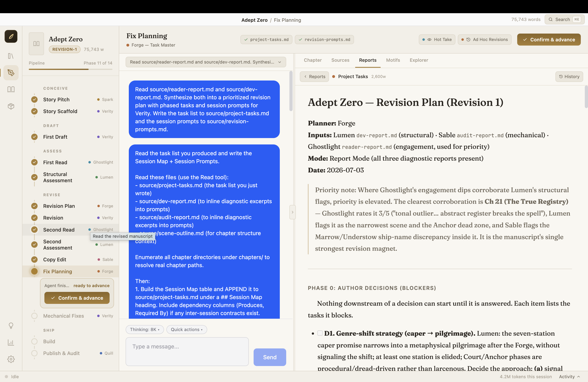Click the lightbulb ideas icon

tap(11, 325)
